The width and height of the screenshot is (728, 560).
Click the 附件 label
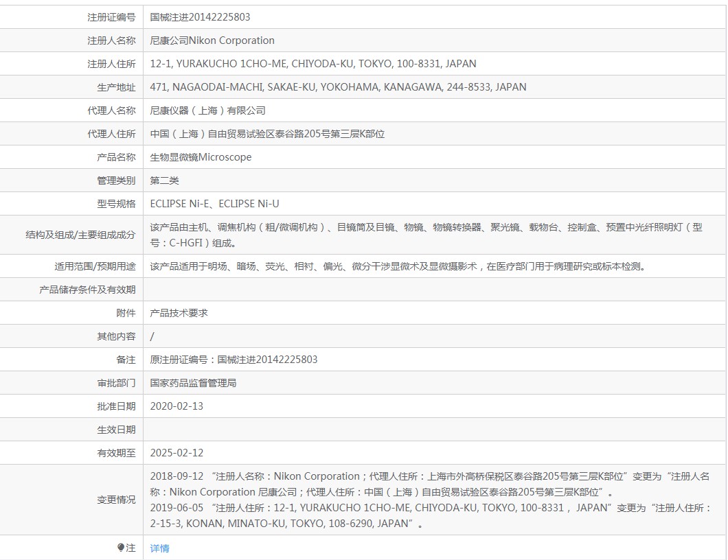(126, 313)
